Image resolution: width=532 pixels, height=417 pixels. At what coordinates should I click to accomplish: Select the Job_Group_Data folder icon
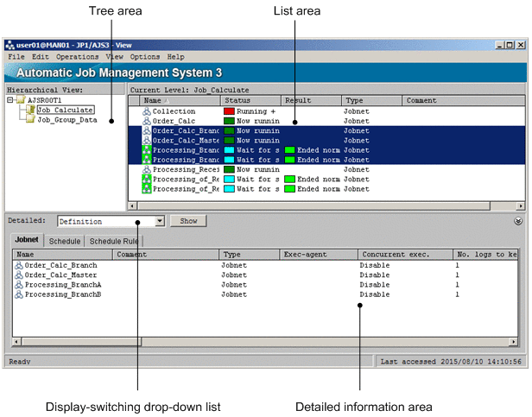(x=30, y=121)
